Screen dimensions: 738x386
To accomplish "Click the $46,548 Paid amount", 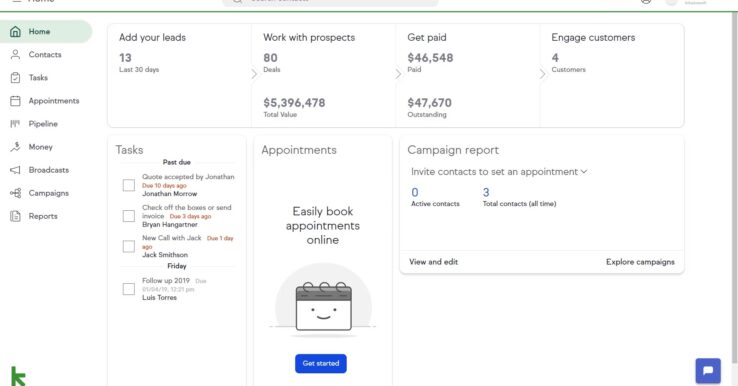I will [x=430, y=58].
